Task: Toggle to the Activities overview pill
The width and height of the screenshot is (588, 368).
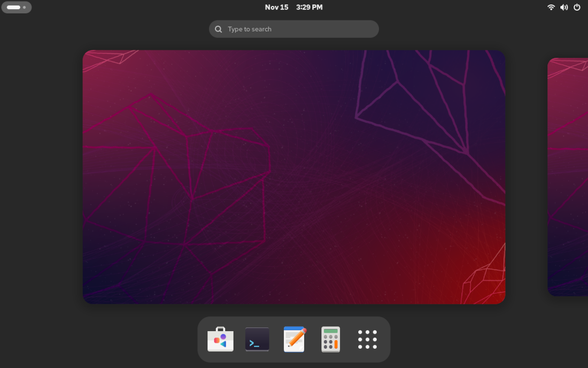Action: point(17,7)
